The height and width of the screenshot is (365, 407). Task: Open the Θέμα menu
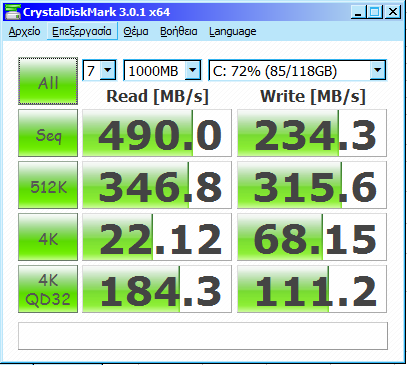click(x=136, y=31)
